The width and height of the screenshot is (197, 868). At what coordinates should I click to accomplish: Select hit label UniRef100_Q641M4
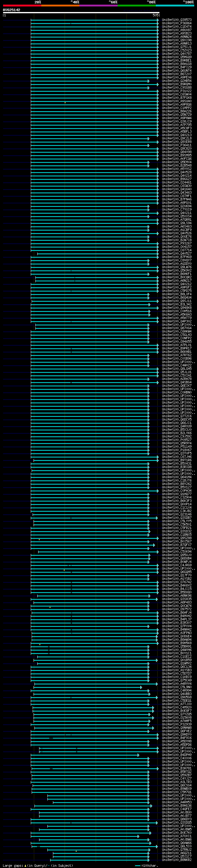click(176, 477)
